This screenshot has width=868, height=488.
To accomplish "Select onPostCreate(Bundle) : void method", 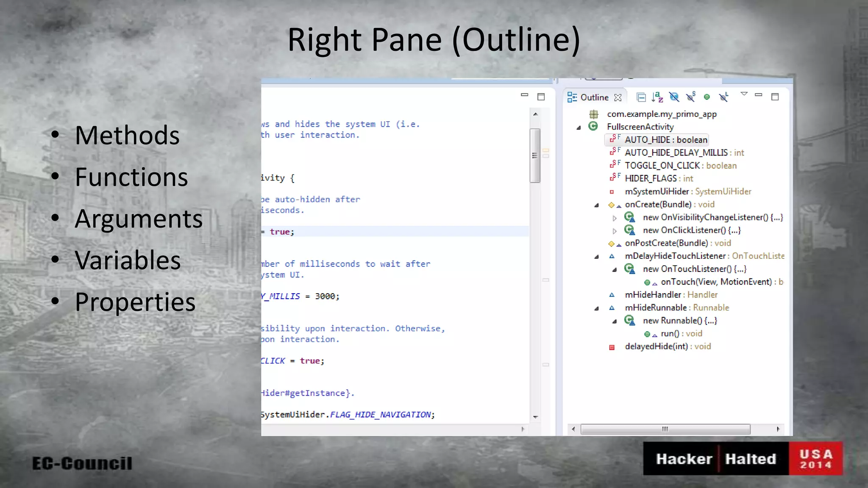I will click(x=678, y=243).
